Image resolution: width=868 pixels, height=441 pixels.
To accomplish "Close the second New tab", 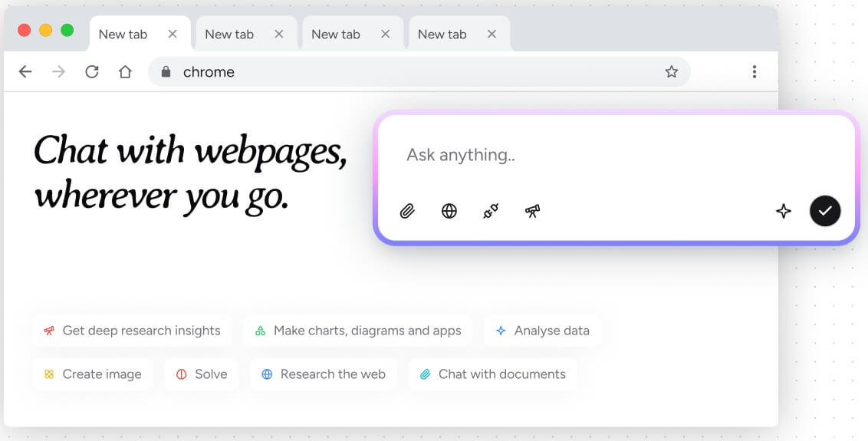I will pos(279,34).
